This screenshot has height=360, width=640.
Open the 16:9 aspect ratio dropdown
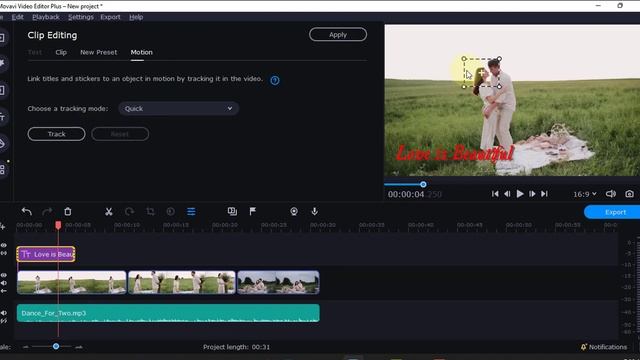click(x=584, y=194)
